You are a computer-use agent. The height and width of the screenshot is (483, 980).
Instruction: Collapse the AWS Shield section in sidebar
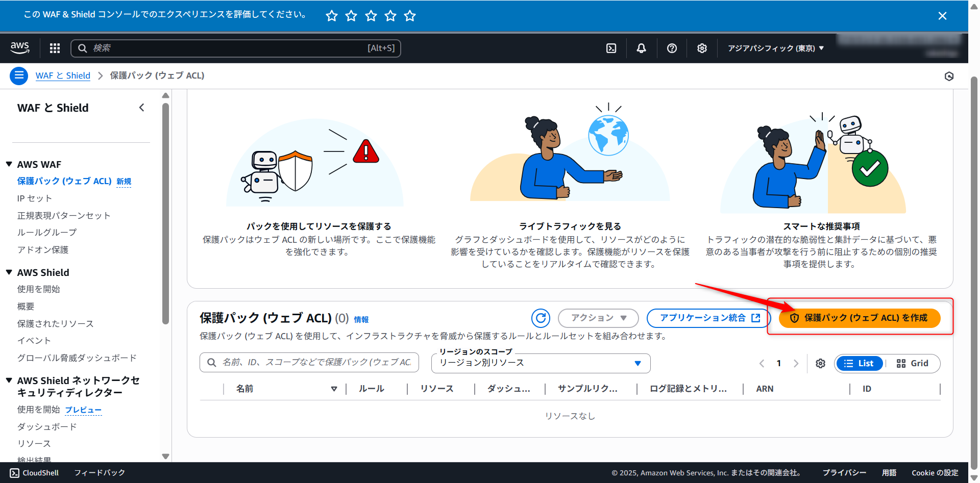click(9, 272)
